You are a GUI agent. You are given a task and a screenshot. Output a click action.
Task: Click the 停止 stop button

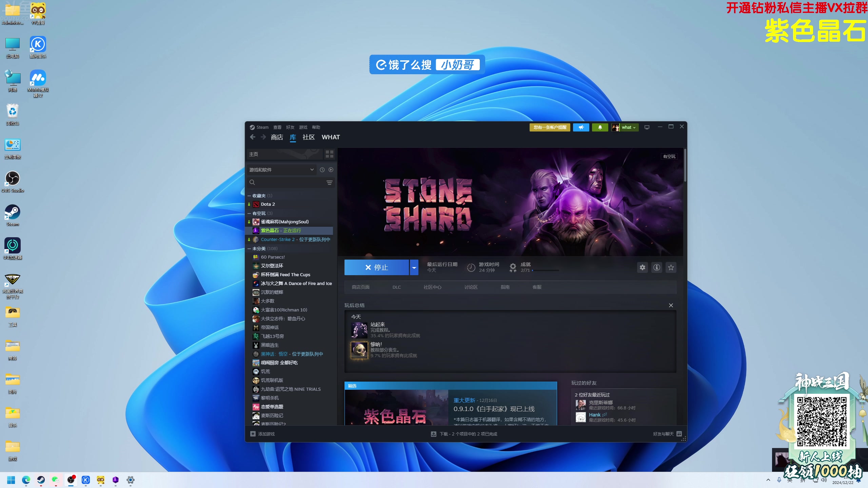(377, 267)
